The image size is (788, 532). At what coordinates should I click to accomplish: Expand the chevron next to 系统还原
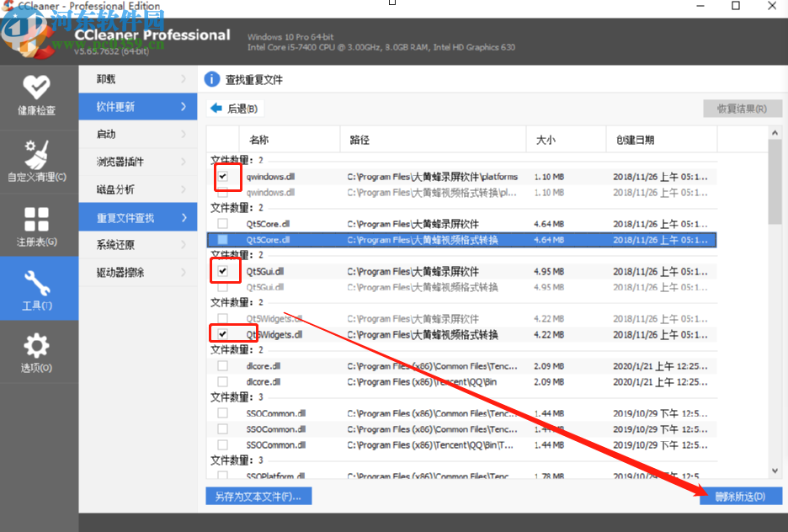(x=184, y=245)
